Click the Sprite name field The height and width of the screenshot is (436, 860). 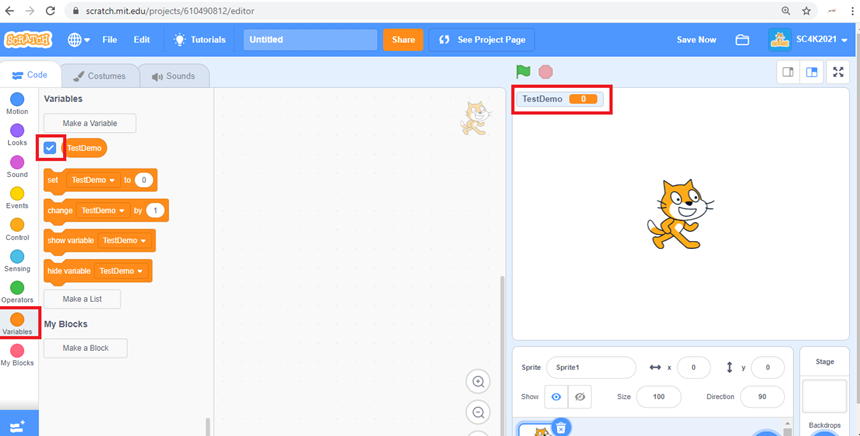(591, 367)
